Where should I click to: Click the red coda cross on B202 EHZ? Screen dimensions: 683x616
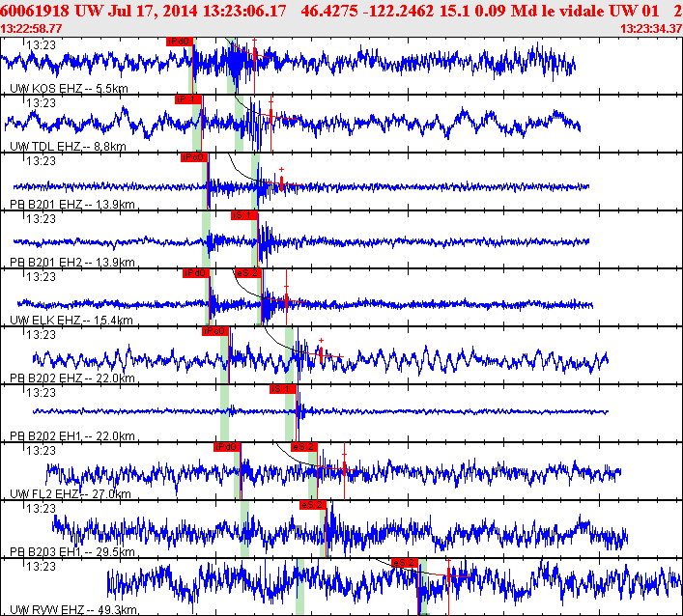pyautogui.click(x=321, y=340)
